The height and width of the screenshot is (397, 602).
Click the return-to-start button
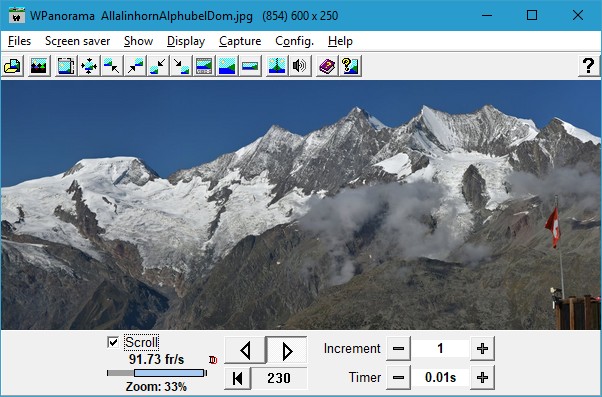[238, 378]
